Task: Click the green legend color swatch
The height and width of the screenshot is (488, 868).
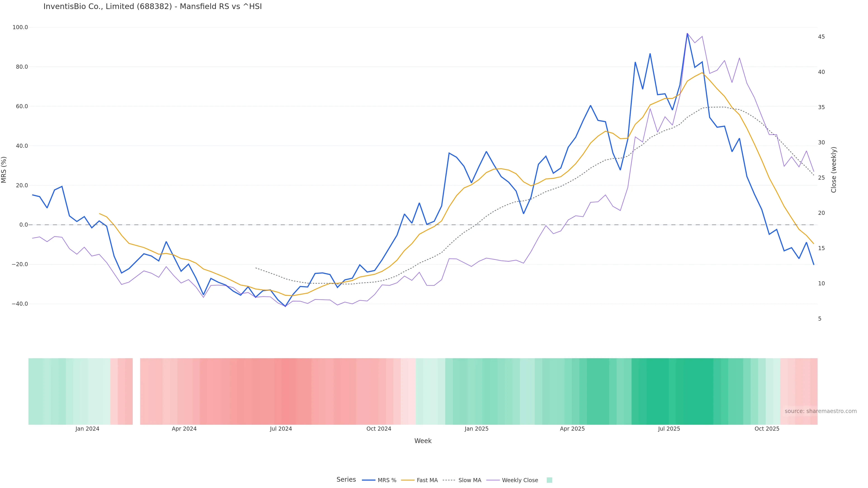Action: coord(549,480)
